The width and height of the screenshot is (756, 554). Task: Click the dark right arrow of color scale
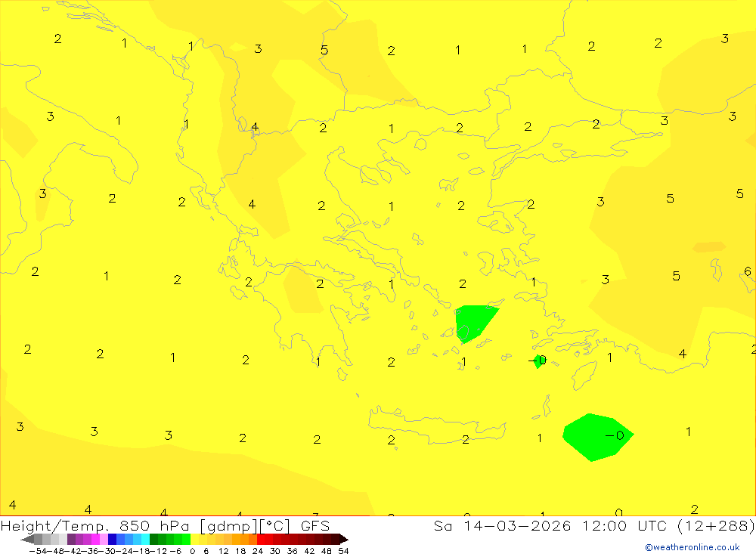click(x=344, y=540)
